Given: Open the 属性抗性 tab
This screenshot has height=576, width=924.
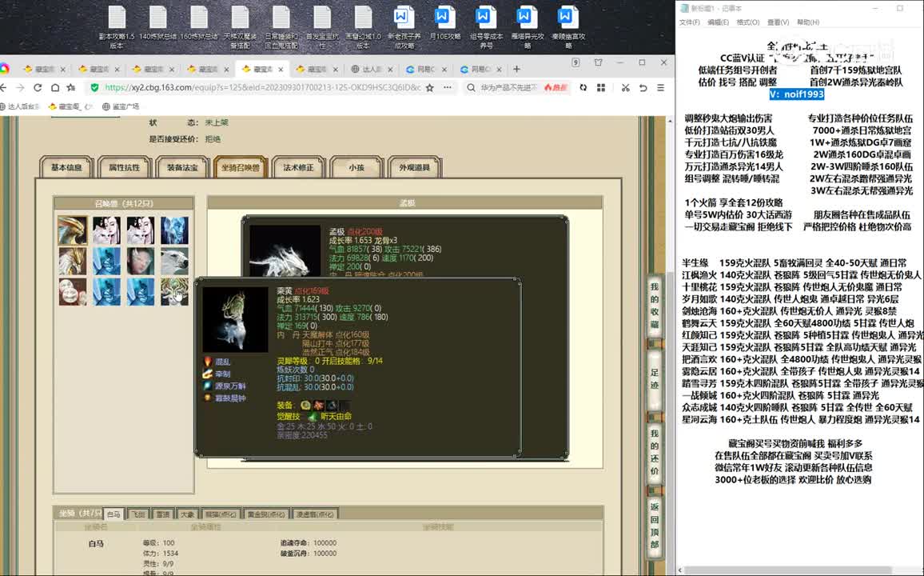Looking at the screenshot, I should coord(125,167).
